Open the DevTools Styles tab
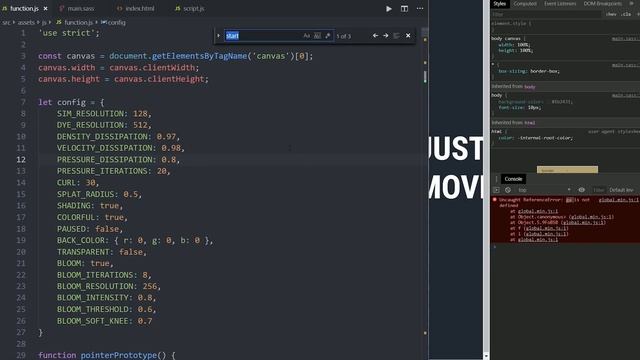Screen dimensions: 640x360 tap(499, 4)
